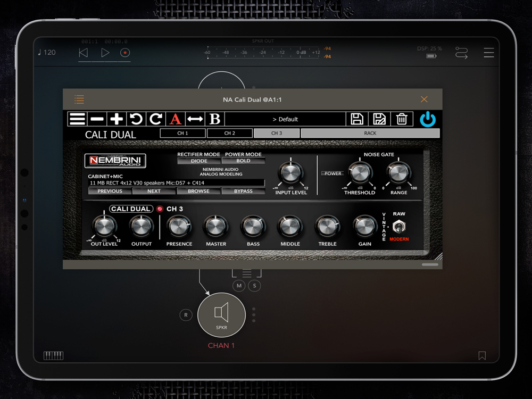Click BROWSE cabinet button

pyautogui.click(x=198, y=191)
